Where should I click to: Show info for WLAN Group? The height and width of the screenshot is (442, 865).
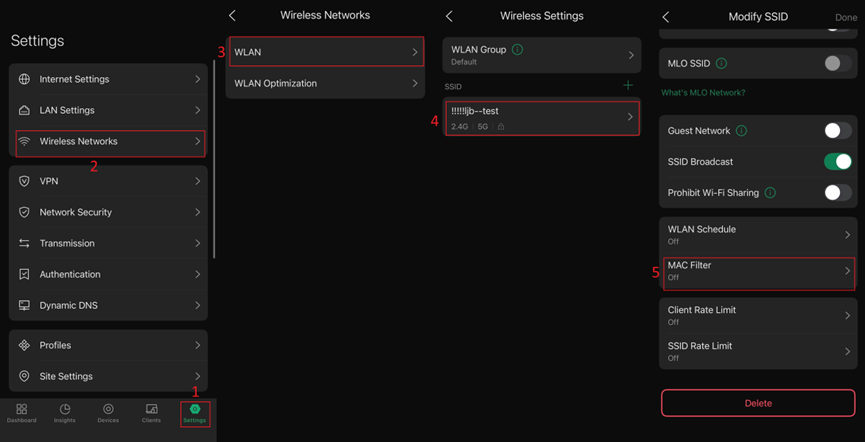click(517, 50)
